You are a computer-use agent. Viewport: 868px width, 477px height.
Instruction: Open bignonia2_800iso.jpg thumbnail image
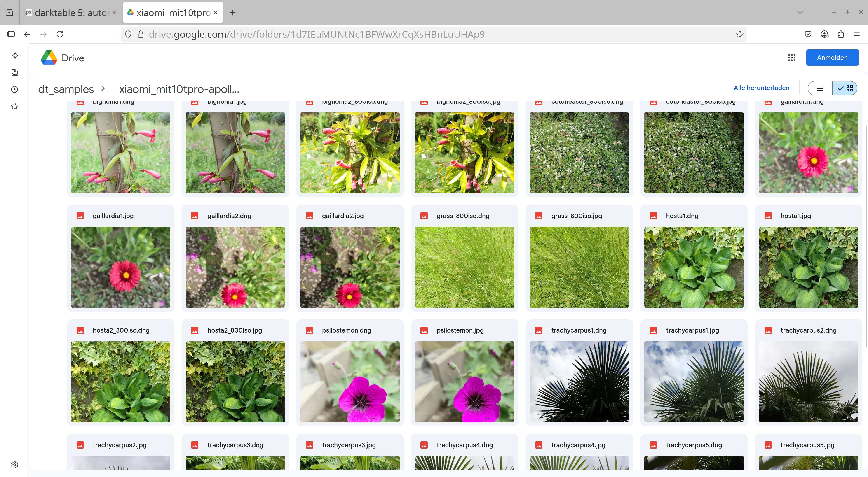[465, 153]
